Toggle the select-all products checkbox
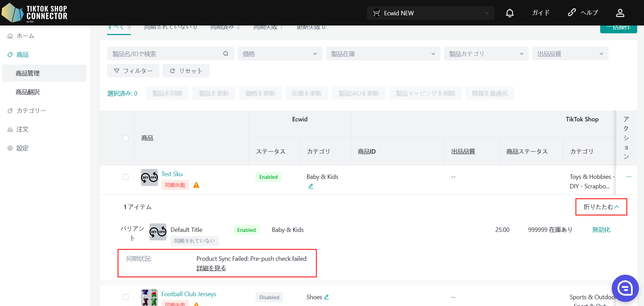 (126, 138)
